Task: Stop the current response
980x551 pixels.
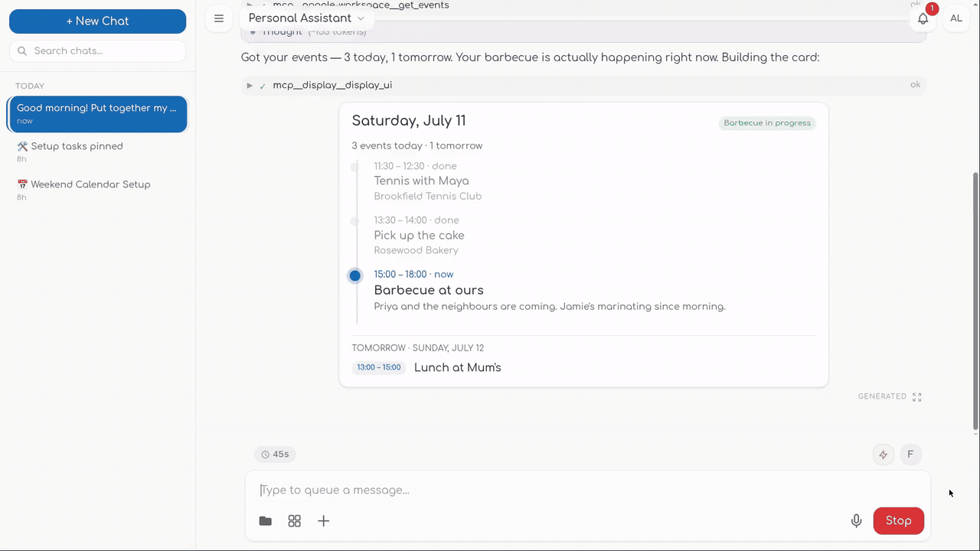Action: 899,521
